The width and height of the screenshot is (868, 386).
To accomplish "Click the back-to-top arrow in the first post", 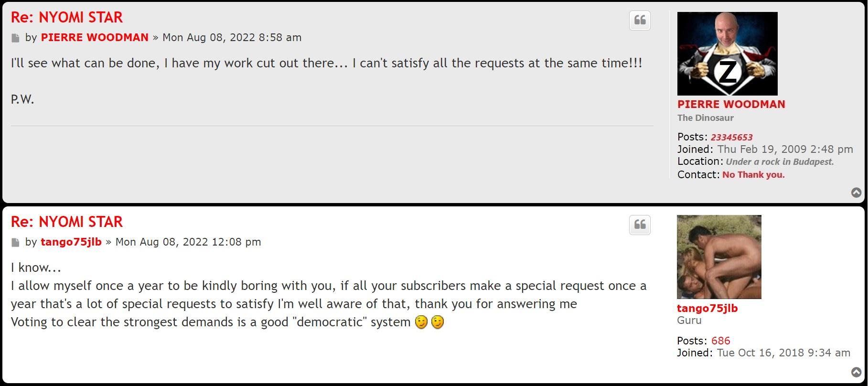I will 857,193.
